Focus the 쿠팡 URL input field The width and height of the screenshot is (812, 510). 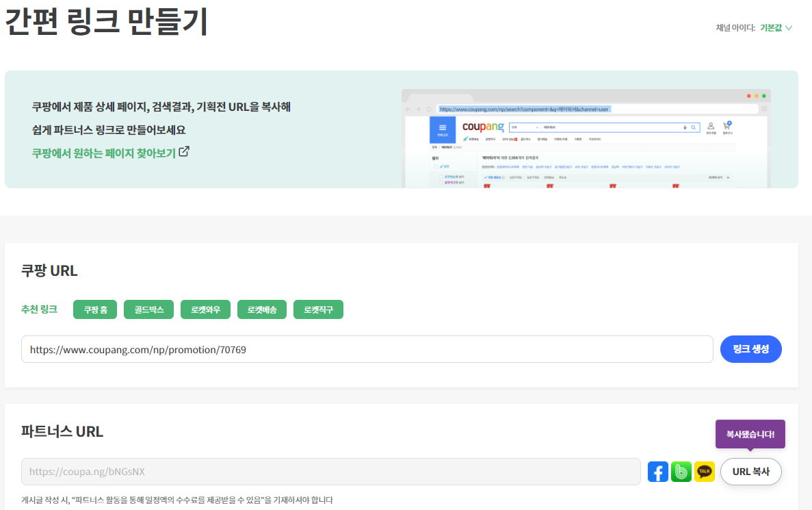pyautogui.click(x=367, y=349)
